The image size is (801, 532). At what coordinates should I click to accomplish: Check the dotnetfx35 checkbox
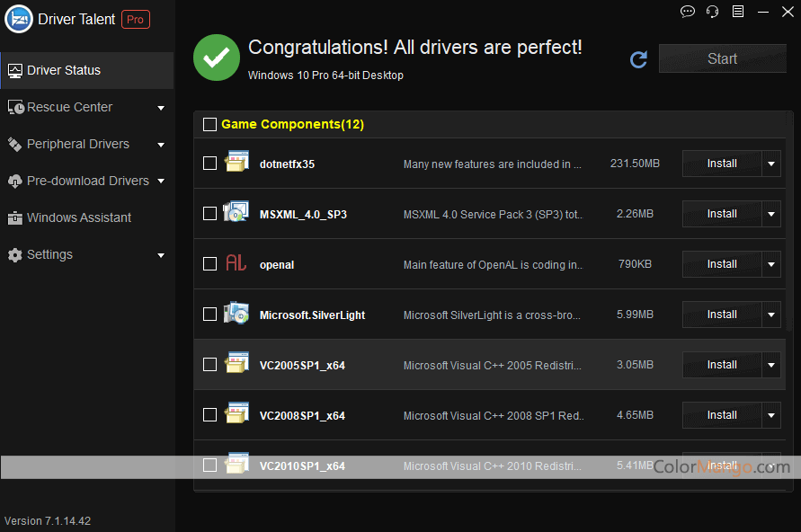tap(209, 164)
